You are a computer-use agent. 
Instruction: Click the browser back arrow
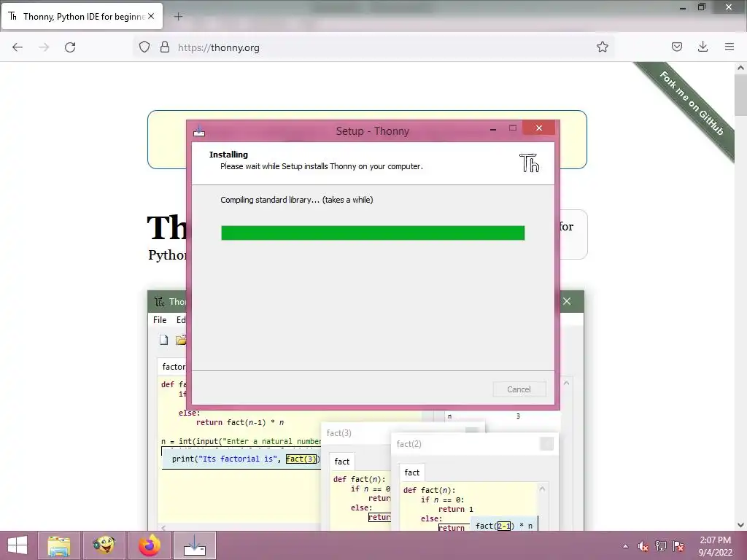(x=18, y=47)
